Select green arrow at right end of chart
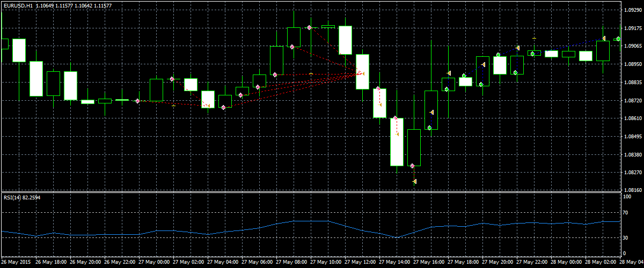 coord(618,39)
